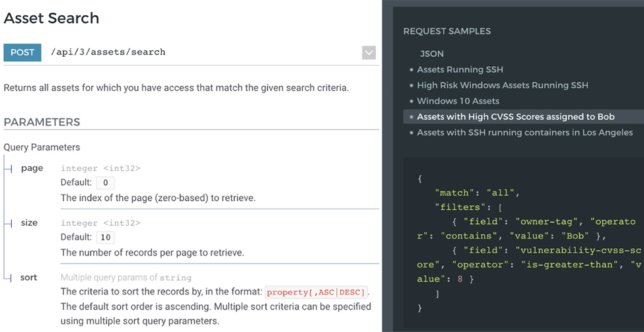Click the blue POST method badge
Screen dimensions: 644x332
tap(22, 53)
